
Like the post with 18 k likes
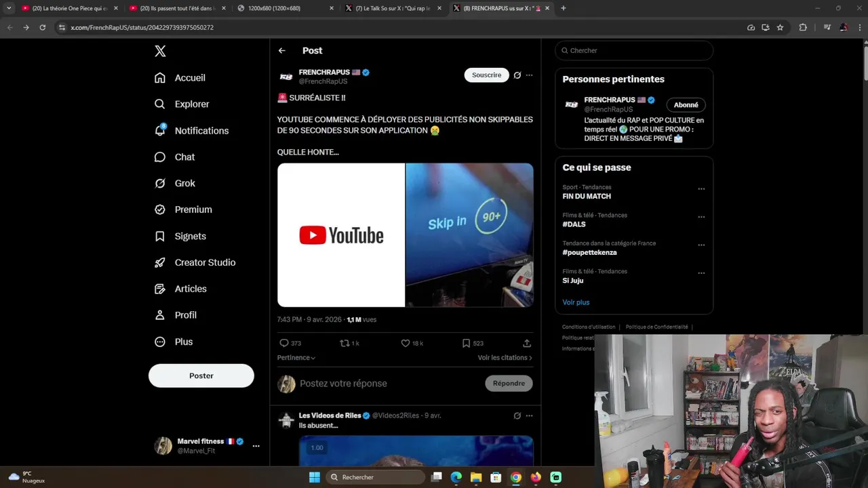tap(412, 344)
